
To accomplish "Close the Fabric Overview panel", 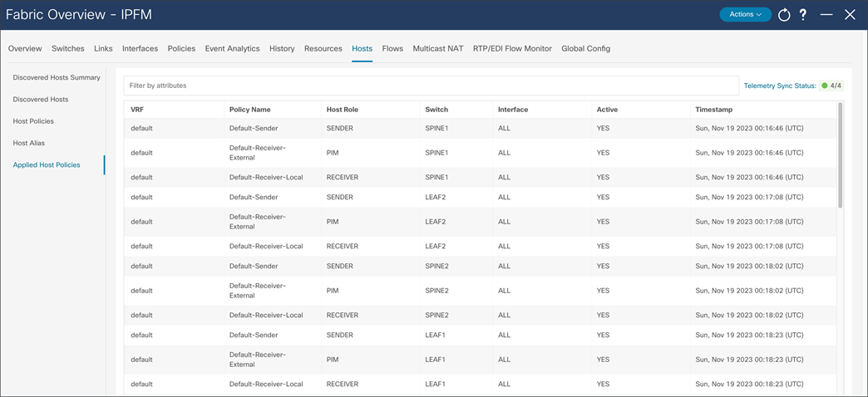I will tap(850, 15).
